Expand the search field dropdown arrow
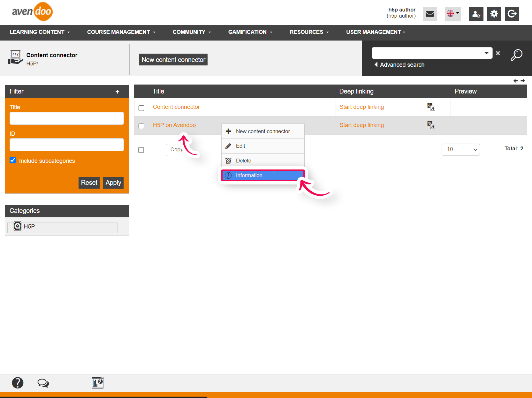Screen dimensions: 532x398 coord(486,53)
